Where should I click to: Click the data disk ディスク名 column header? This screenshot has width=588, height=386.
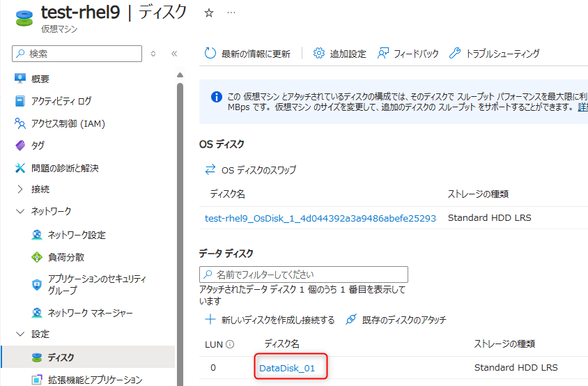point(281,343)
